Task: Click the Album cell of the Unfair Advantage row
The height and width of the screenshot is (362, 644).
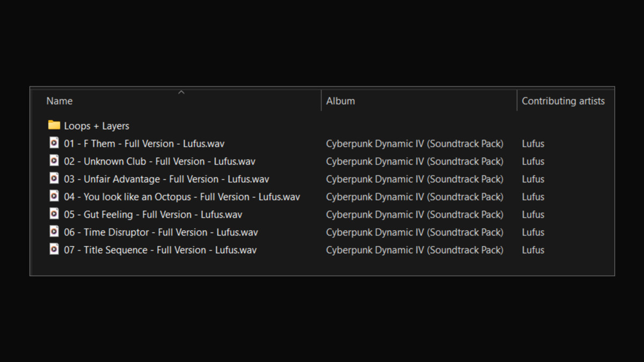Action: point(414,179)
